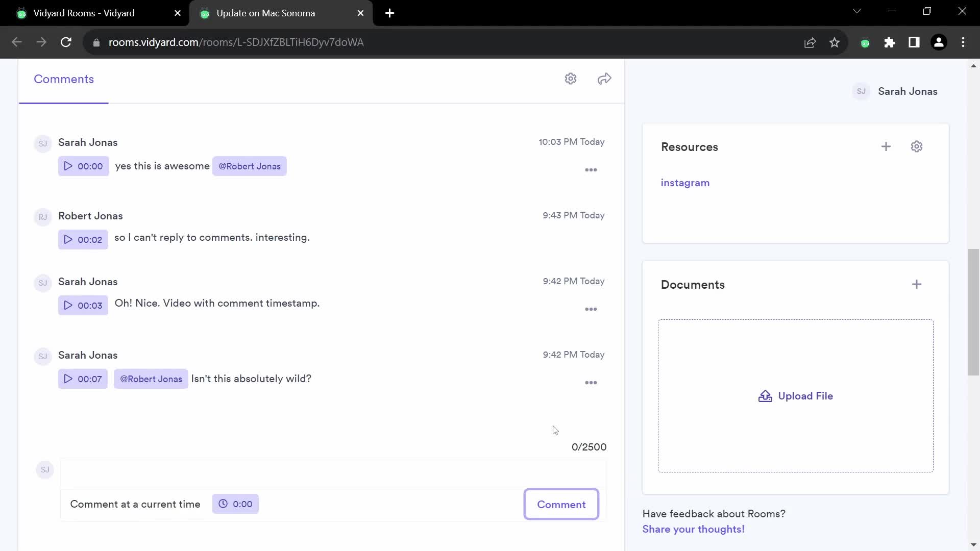The image size is (980, 551).
Task: Click 'Comment at a current time' label
Action: 135,504
